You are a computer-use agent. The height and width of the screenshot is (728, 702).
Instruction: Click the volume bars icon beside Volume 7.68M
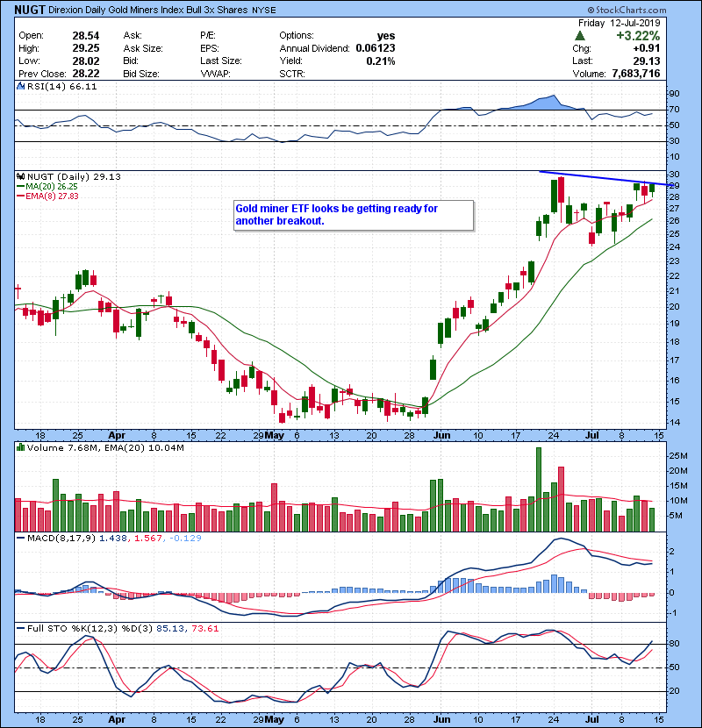coord(20,447)
